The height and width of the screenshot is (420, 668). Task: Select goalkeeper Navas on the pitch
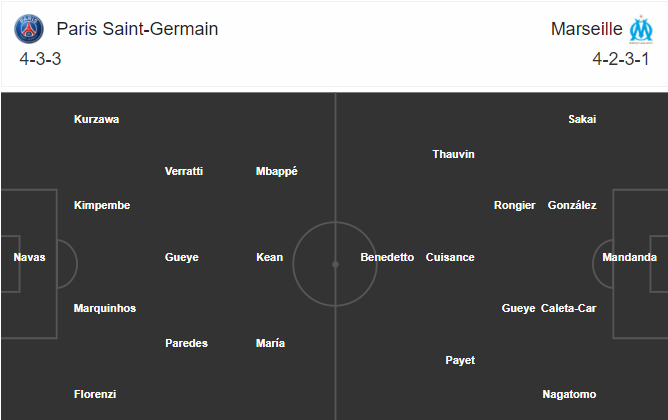[x=29, y=257]
